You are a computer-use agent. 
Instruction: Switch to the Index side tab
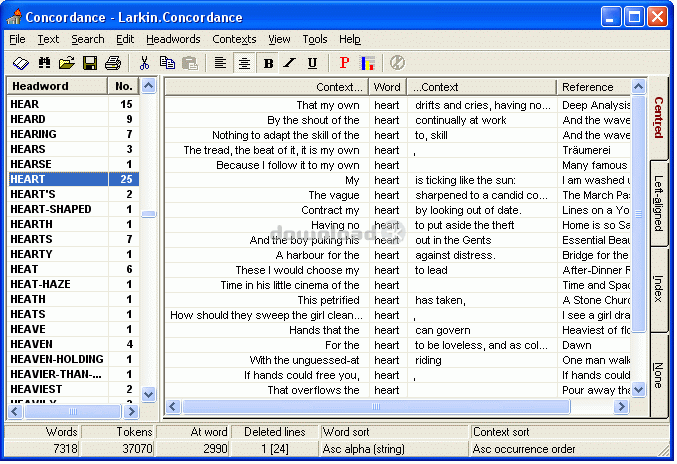coord(659,288)
